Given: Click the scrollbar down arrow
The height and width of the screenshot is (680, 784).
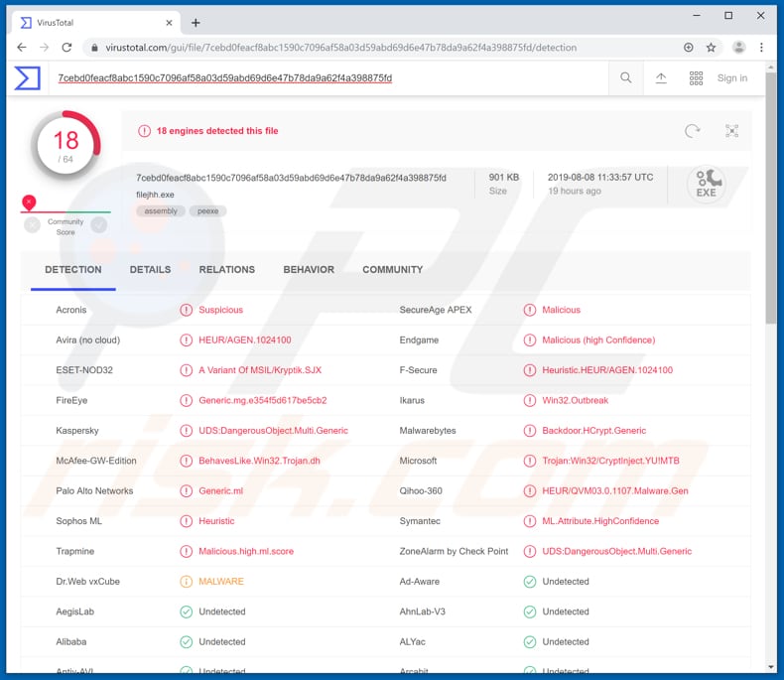Looking at the screenshot, I should point(771,666).
